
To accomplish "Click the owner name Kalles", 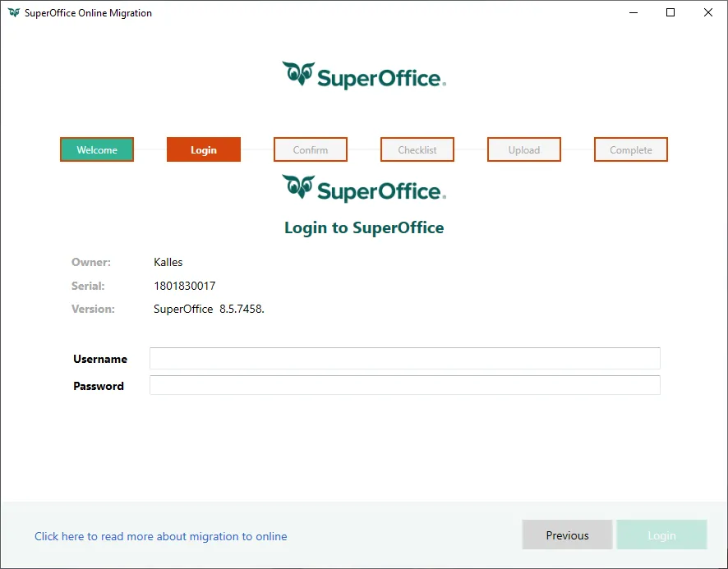I will (x=168, y=262).
